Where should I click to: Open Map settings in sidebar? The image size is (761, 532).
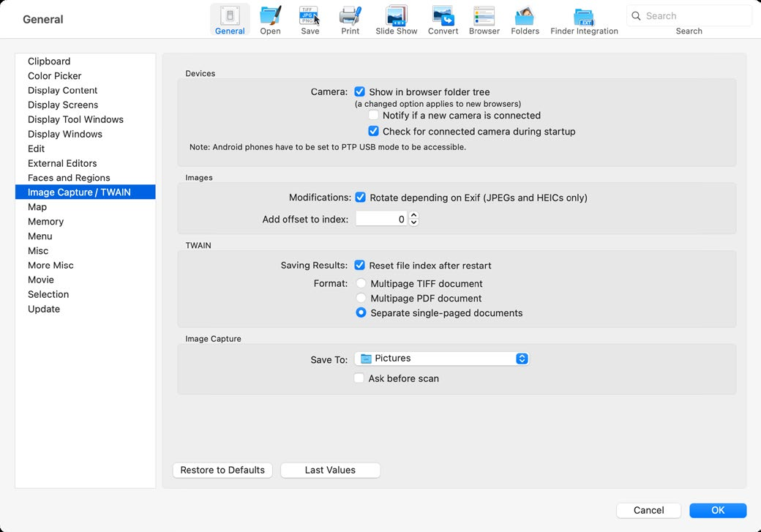(x=86, y=207)
